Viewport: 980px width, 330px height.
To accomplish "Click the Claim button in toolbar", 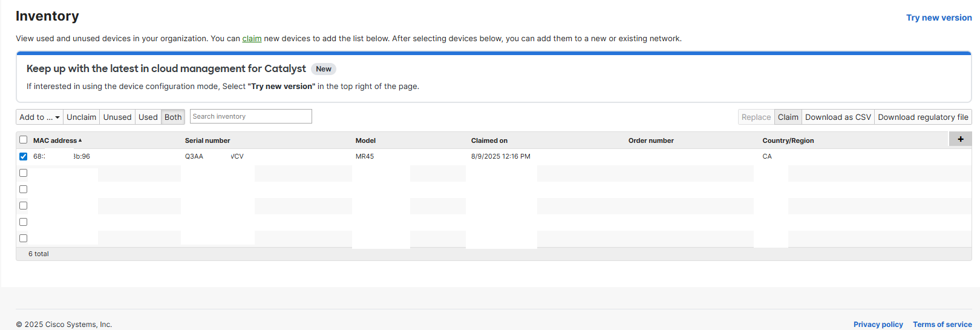I will pyautogui.click(x=788, y=117).
